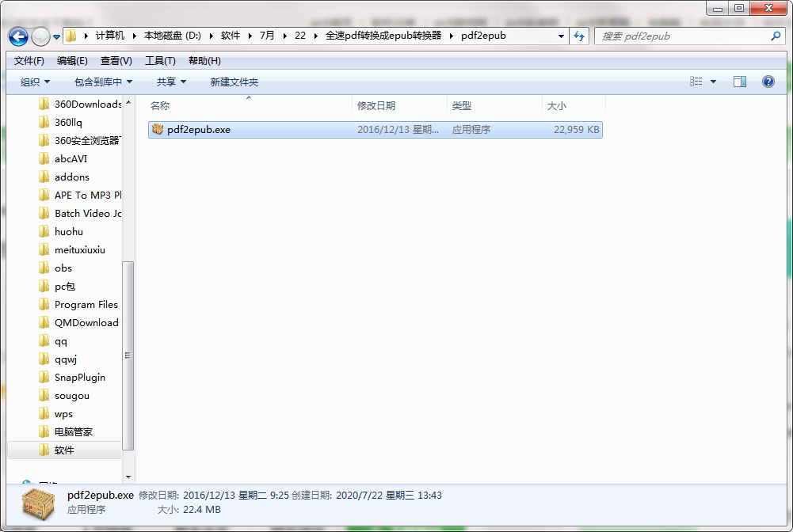
Task: Click the 应用程序 type cell
Action: click(471, 130)
